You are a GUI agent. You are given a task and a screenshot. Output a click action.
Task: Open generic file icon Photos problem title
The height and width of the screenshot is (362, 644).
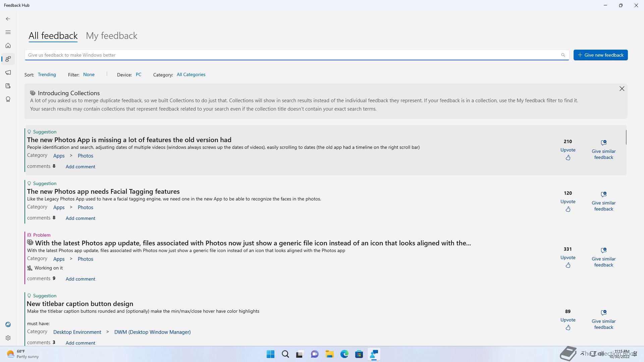click(x=253, y=243)
